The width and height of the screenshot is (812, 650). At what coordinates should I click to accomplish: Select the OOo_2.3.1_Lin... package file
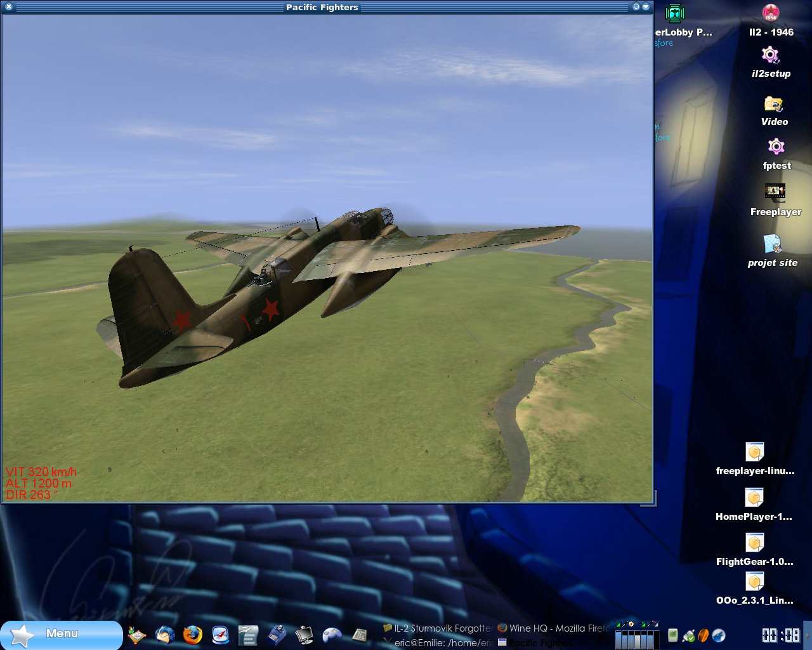(754, 588)
